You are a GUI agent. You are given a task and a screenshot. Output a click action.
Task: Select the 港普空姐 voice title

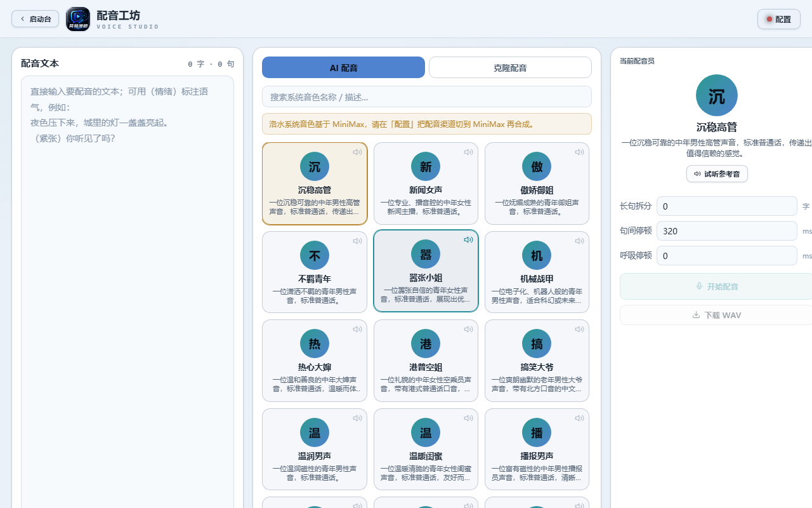[x=426, y=367]
